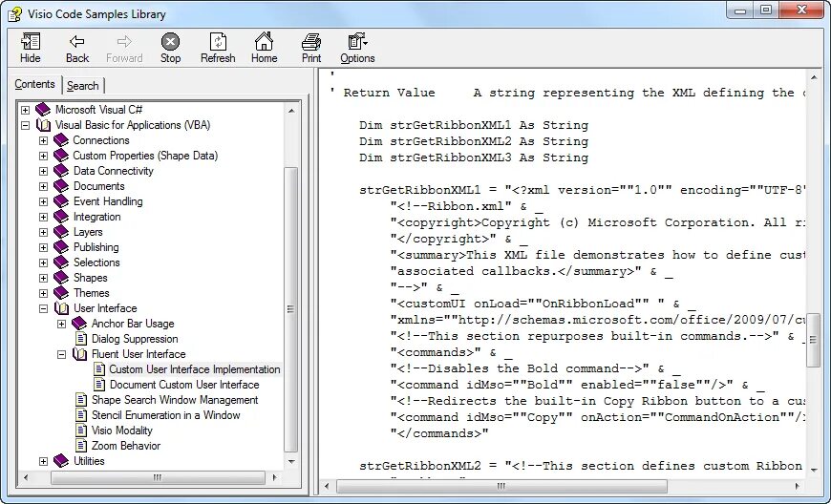Image resolution: width=831 pixels, height=504 pixels.
Task: Click the Visio Code Samples Library title icon
Action: coord(15,13)
